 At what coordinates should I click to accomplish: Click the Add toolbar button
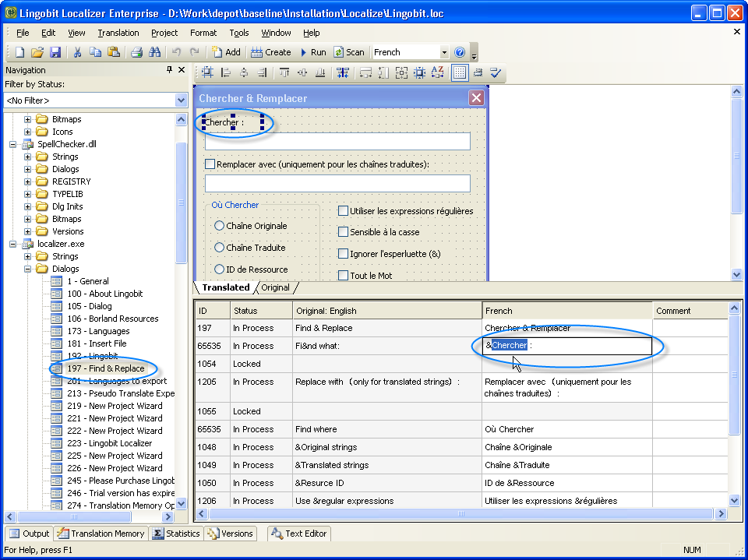[x=227, y=52]
